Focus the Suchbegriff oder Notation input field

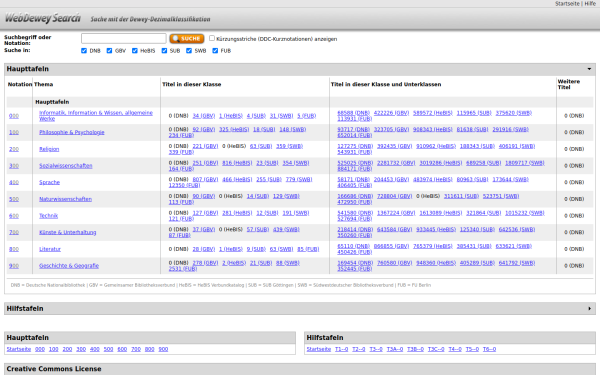tap(124, 39)
